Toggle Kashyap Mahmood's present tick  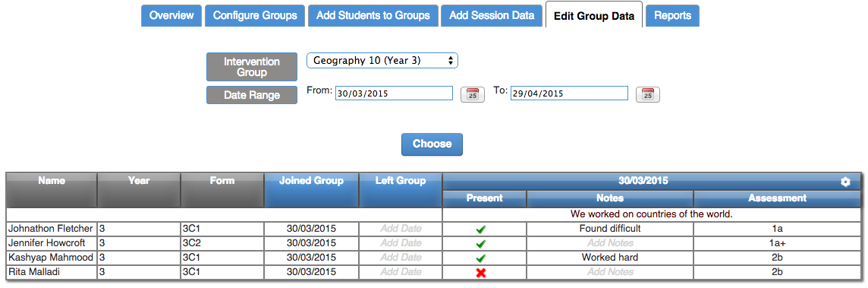pos(481,258)
